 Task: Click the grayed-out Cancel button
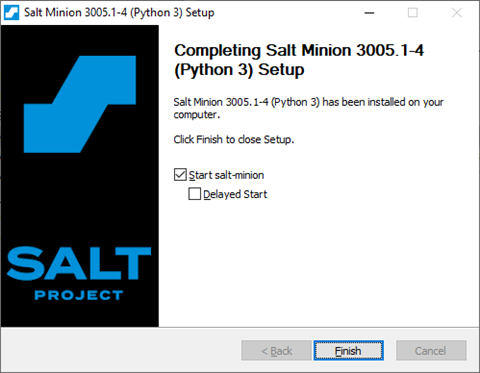click(x=431, y=350)
